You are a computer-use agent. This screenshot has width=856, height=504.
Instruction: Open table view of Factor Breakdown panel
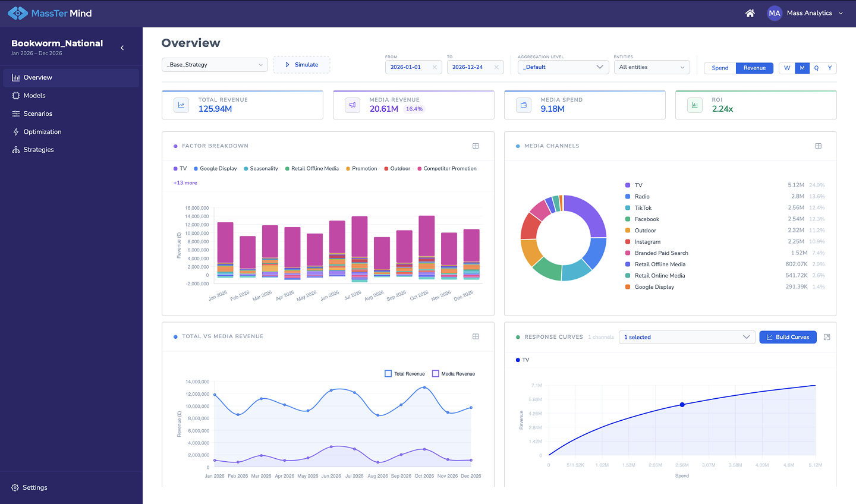476,146
